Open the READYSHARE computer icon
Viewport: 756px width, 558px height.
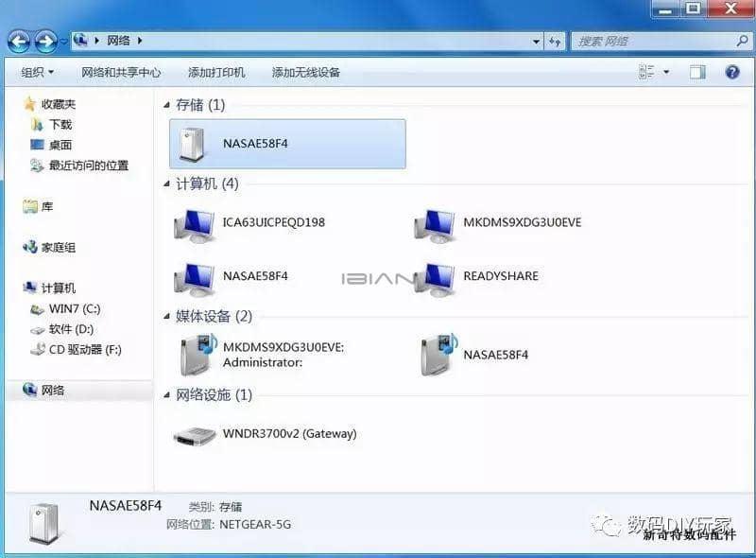(x=435, y=277)
